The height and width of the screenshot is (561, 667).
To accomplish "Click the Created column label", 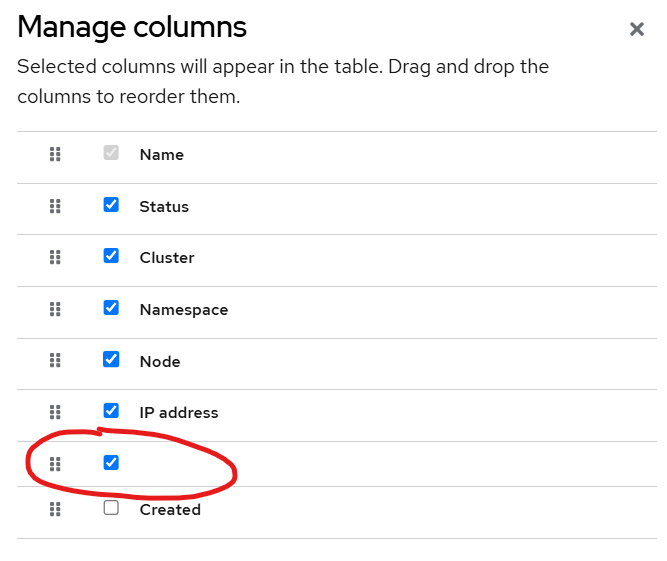I will pos(170,510).
